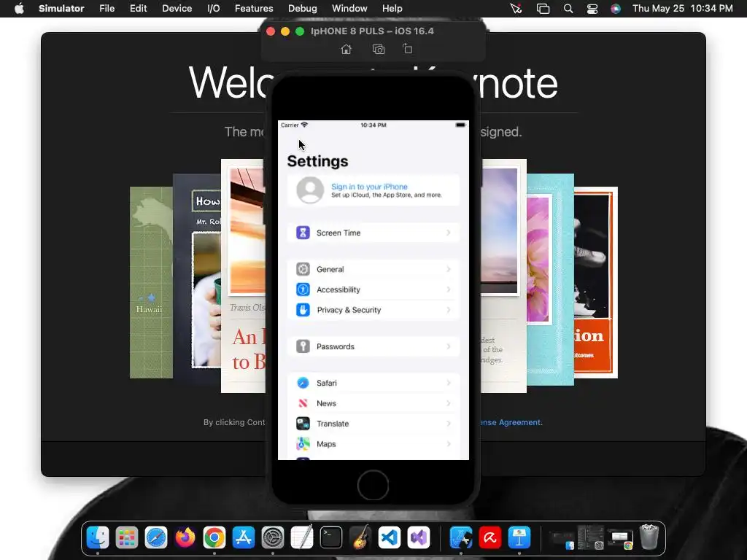
Task: Open Launchpad from the Dock
Action: 127,537
